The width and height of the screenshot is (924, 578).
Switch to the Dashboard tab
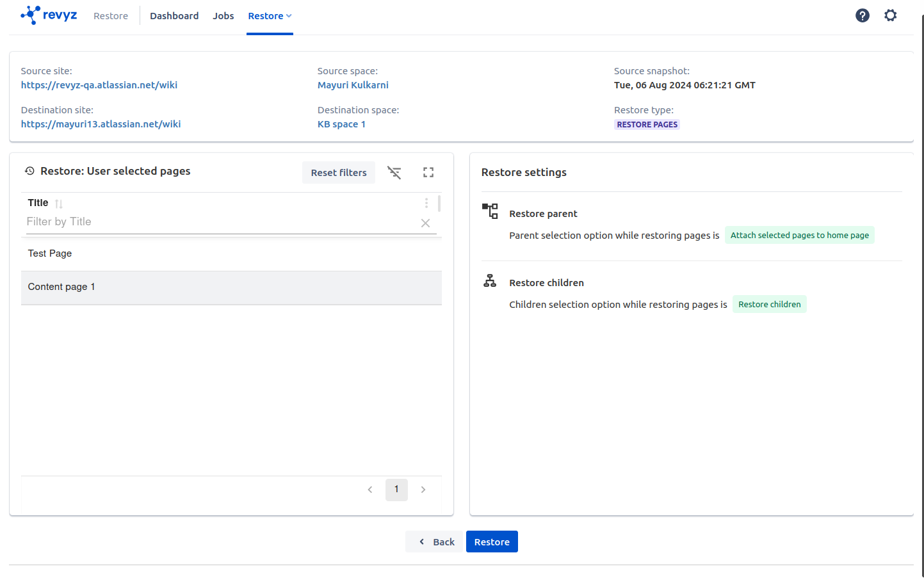pyautogui.click(x=174, y=16)
